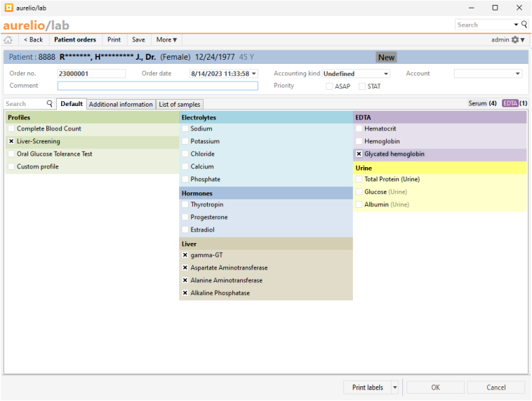Click the magnifier icon in top search

point(524,25)
